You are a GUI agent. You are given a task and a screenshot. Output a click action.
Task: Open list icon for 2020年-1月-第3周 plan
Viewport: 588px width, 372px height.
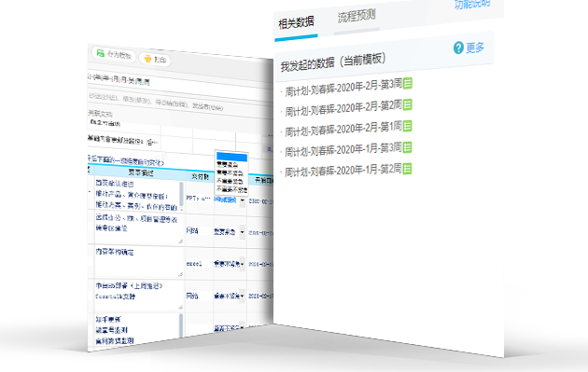408,147
